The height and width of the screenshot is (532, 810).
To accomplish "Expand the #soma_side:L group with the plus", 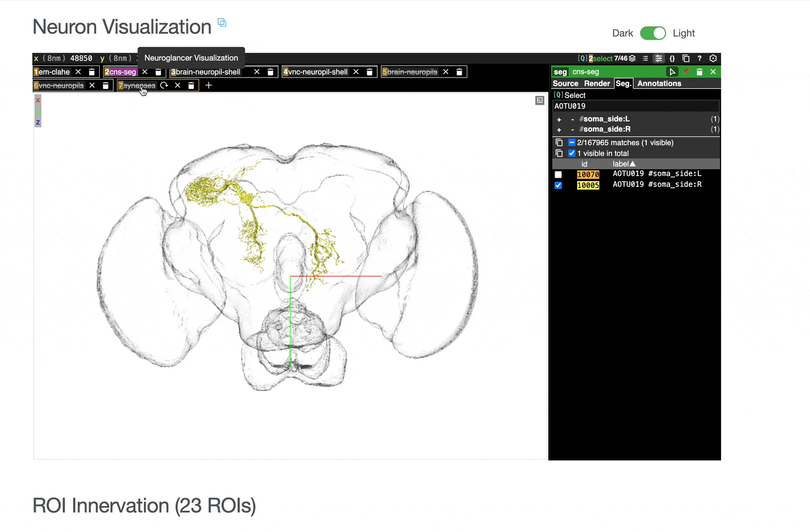I will [x=559, y=119].
